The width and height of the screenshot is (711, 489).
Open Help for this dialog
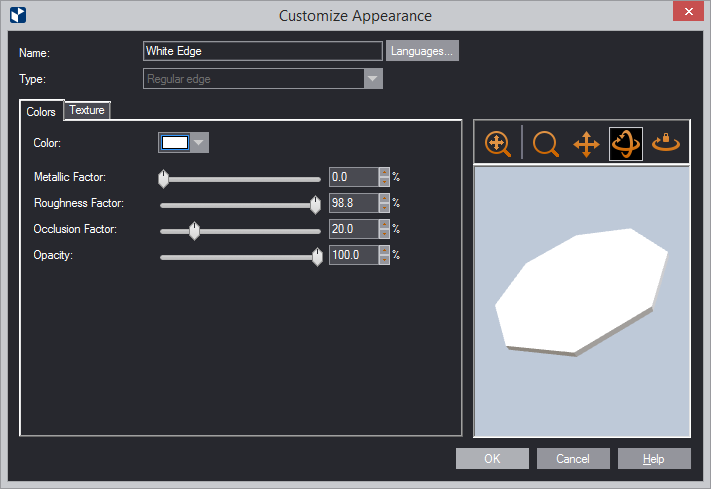(654, 459)
